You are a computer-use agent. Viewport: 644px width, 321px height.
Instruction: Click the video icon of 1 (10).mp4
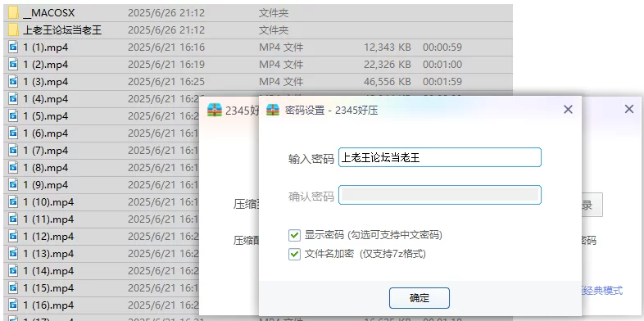pyautogui.click(x=14, y=202)
